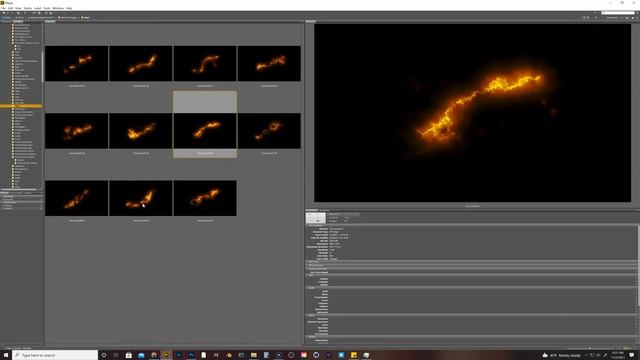This screenshot has width=640, height=360.
Task: Open the Windows Start menu
Action: [x=6, y=355]
